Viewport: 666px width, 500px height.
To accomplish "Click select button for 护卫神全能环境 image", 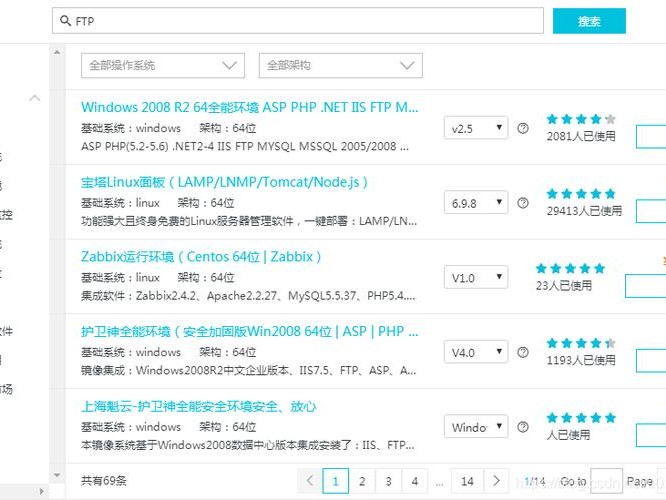I will point(651,361).
